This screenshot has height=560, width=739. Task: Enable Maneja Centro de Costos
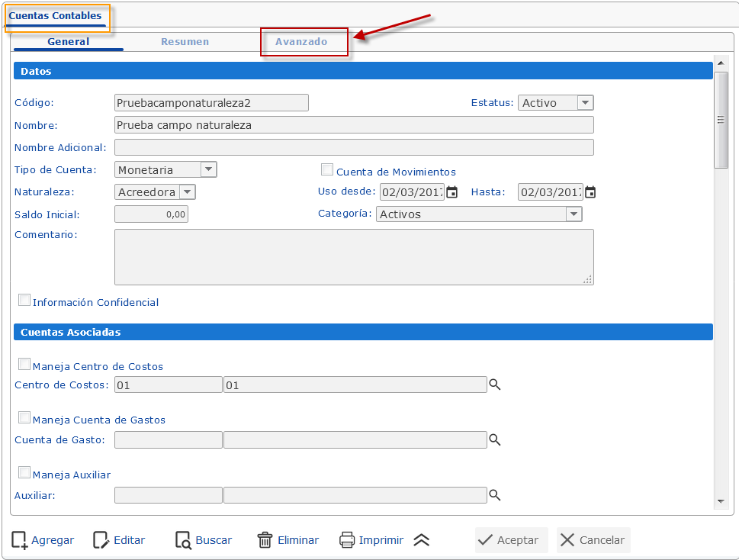pyautogui.click(x=24, y=364)
